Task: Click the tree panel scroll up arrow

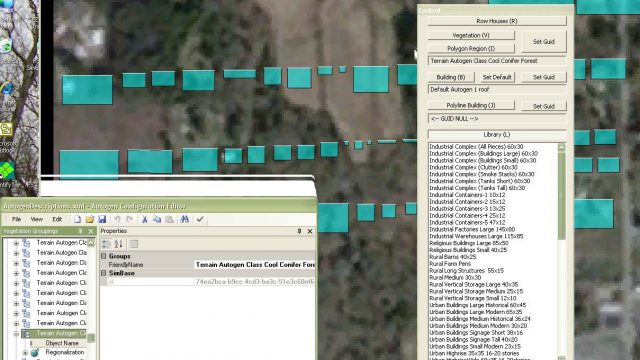Action: 91,242
